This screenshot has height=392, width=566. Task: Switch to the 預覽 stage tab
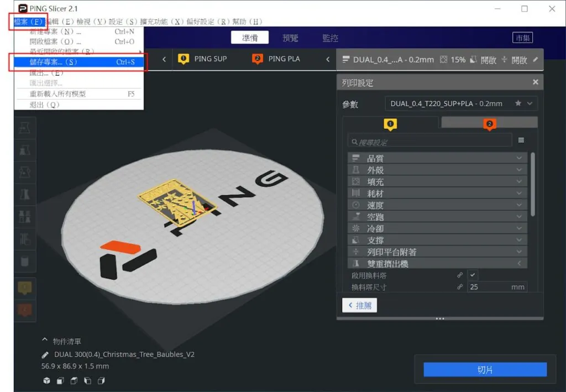click(x=290, y=38)
